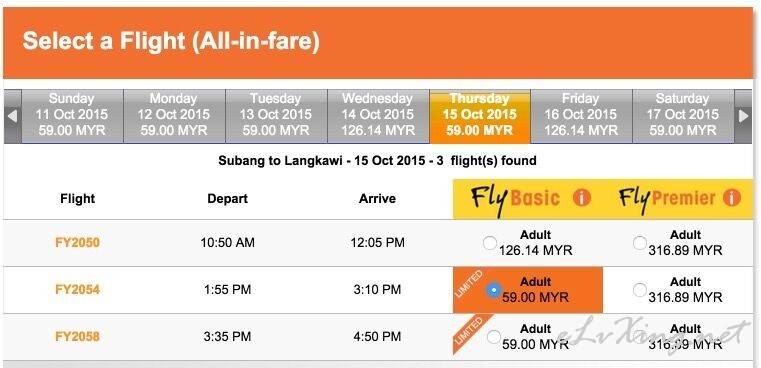Select FY2058 FlyPremier fare option
Viewport: 761px width, 368px height.
coord(640,337)
